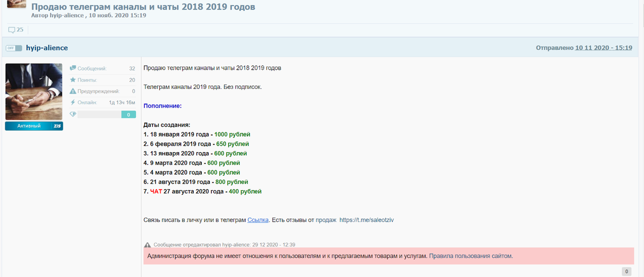Click the edit notice dated 29 12 2020
Viewport: 644px width, 277px height.
(224, 244)
